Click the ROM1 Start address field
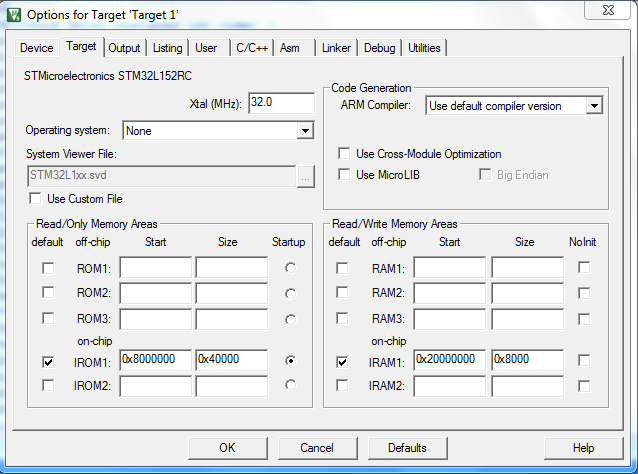Image resolution: width=638 pixels, height=474 pixels. tap(155, 267)
